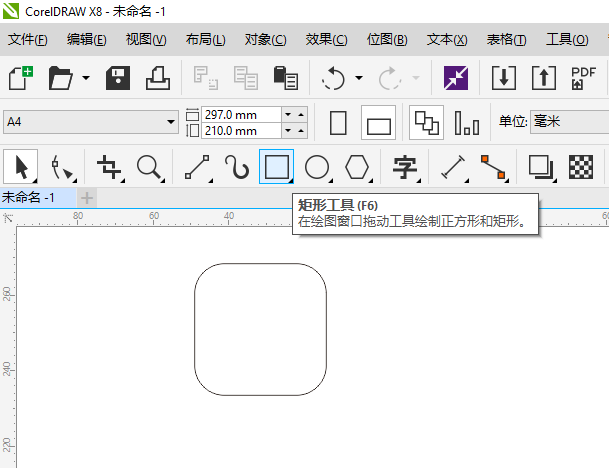Click the page width field 297.0 mm
This screenshot has height=468, width=609.
[x=241, y=114]
